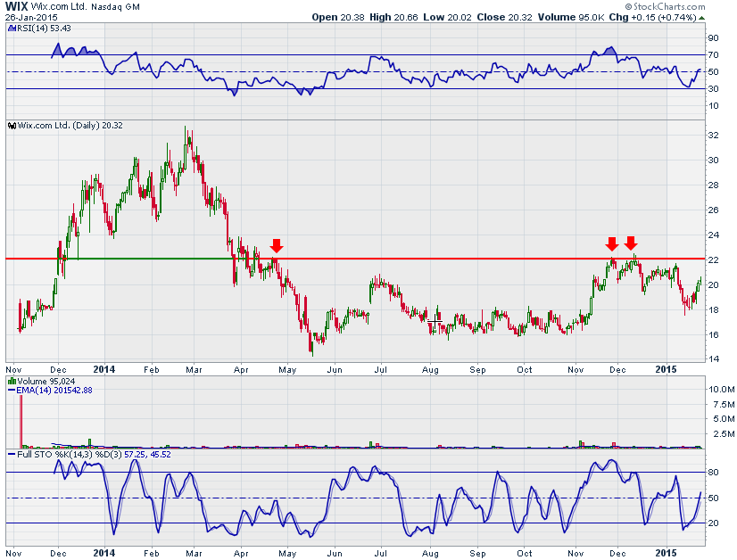The width and height of the screenshot is (737, 560).
Task: Click the 80 level on stochastic axis
Action: coord(714,473)
